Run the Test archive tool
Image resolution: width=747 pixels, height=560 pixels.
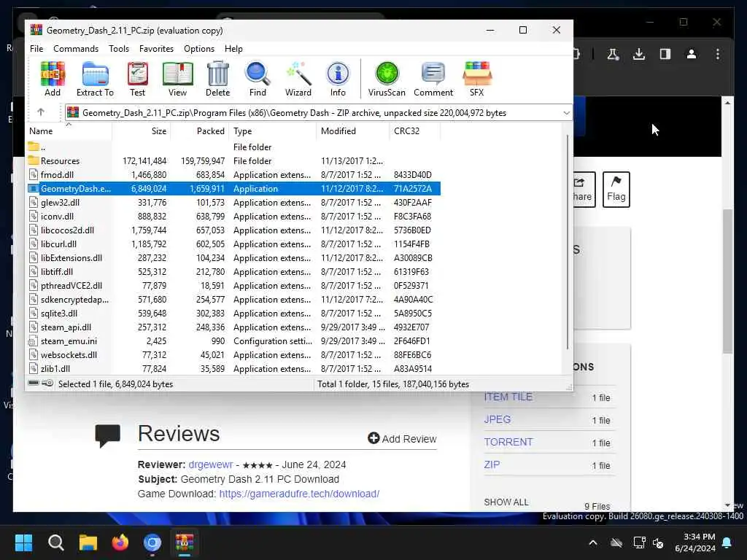point(137,79)
